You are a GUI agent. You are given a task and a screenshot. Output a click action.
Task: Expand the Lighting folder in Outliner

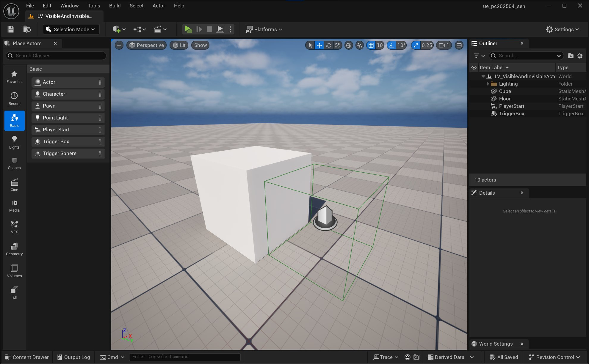tap(488, 84)
